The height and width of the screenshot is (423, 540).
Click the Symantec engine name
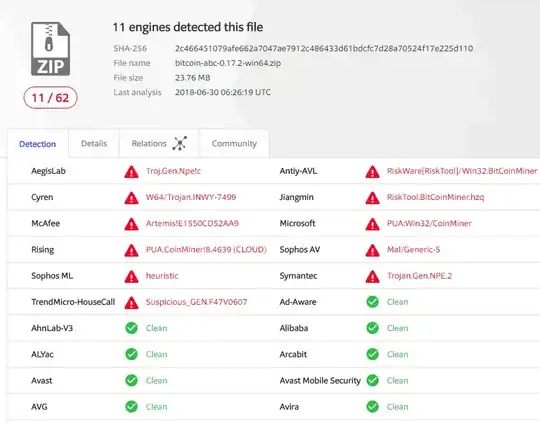[x=298, y=276]
